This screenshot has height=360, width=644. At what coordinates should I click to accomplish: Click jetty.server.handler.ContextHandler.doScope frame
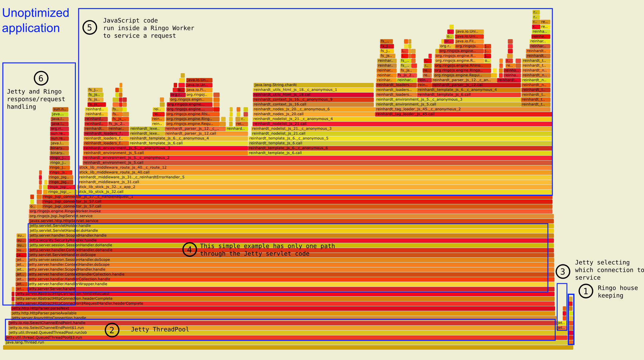tap(291, 265)
